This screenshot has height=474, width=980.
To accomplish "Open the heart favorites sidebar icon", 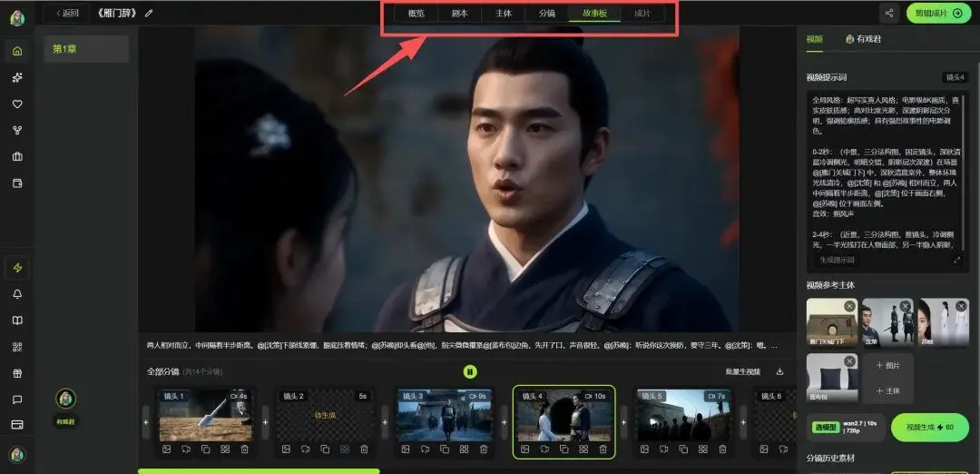I will (17, 104).
